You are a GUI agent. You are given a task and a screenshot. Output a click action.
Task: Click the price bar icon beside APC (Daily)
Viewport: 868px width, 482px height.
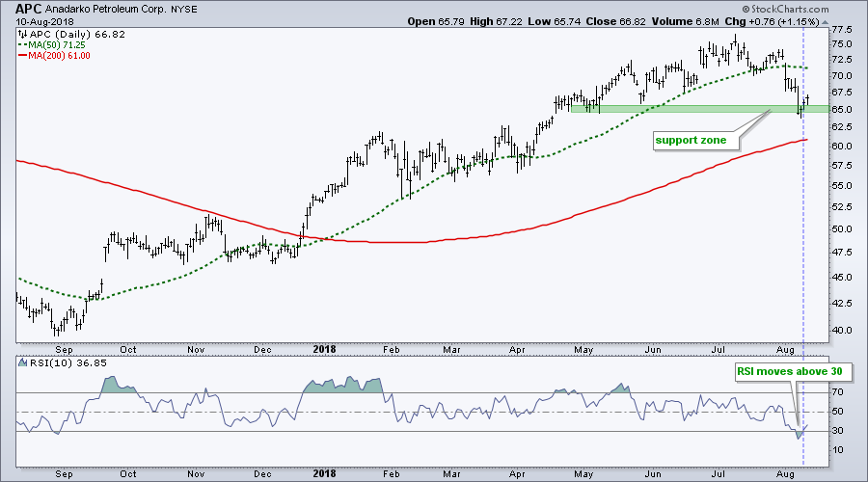coord(23,35)
